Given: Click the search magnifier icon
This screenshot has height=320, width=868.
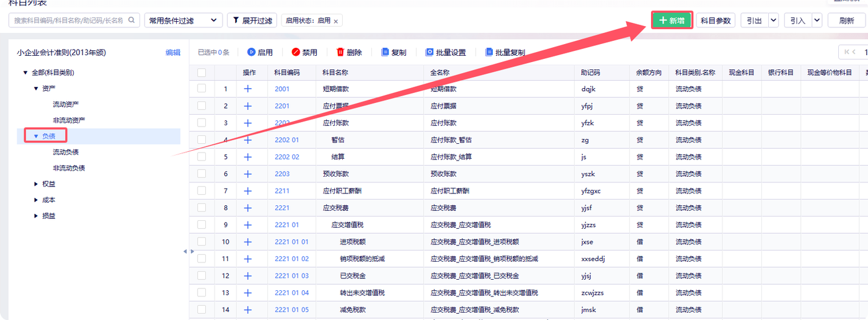Looking at the screenshot, I should [x=131, y=20].
